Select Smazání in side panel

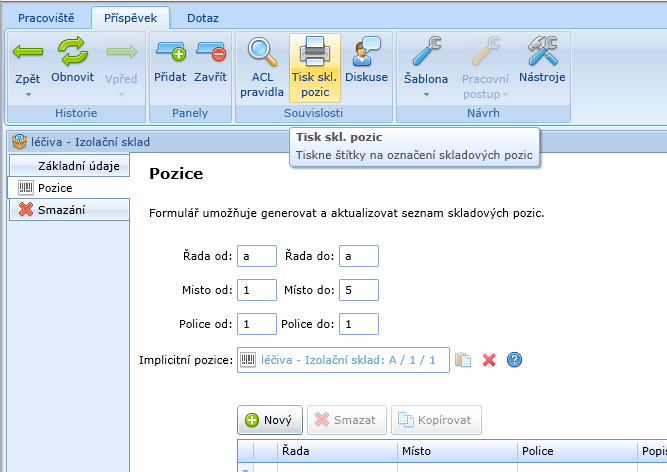tap(68, 209)
